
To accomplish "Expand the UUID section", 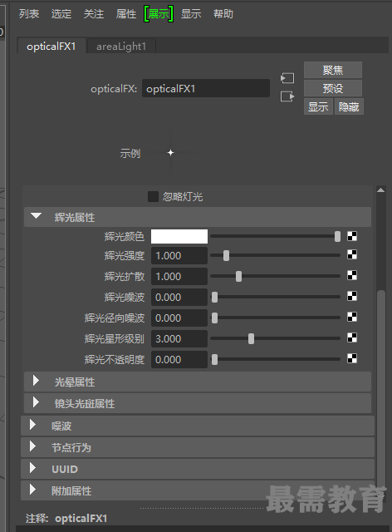I will [32, 468].
